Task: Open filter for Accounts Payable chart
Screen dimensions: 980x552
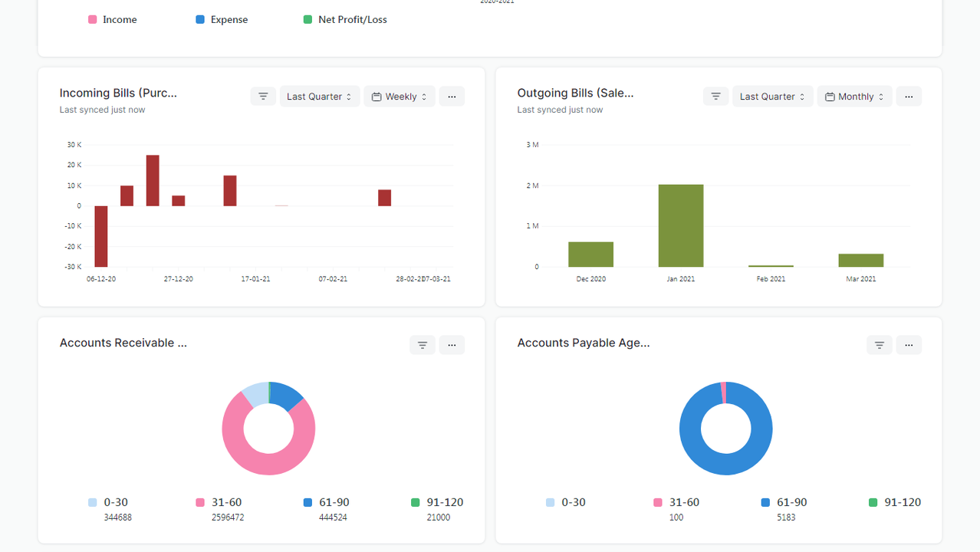Action: click(880, 345)
